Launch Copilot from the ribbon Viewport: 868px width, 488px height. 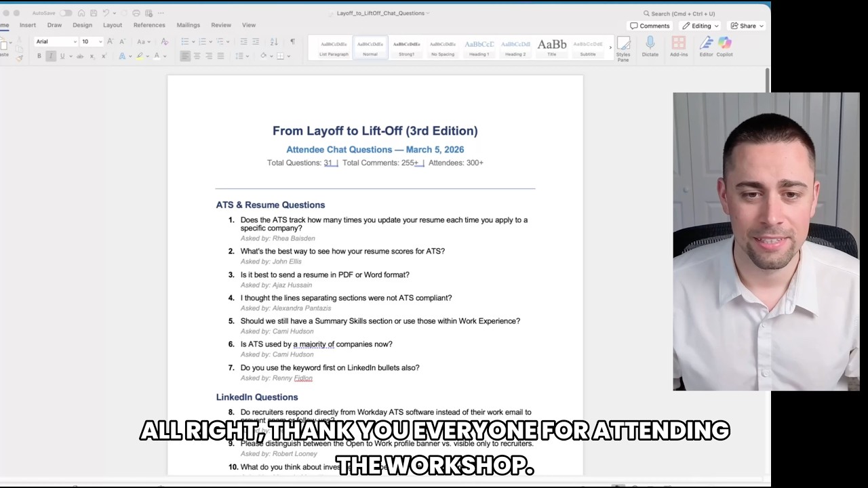(x=725, y=46)
